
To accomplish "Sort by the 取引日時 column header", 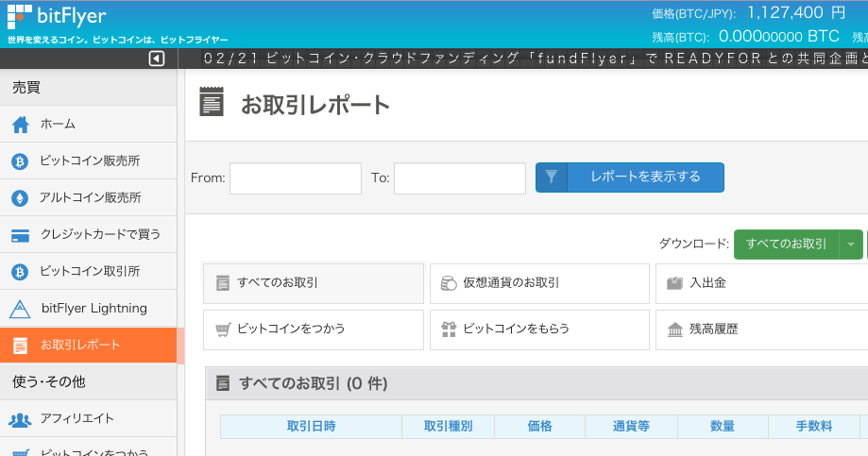I will tap(311, 427).
